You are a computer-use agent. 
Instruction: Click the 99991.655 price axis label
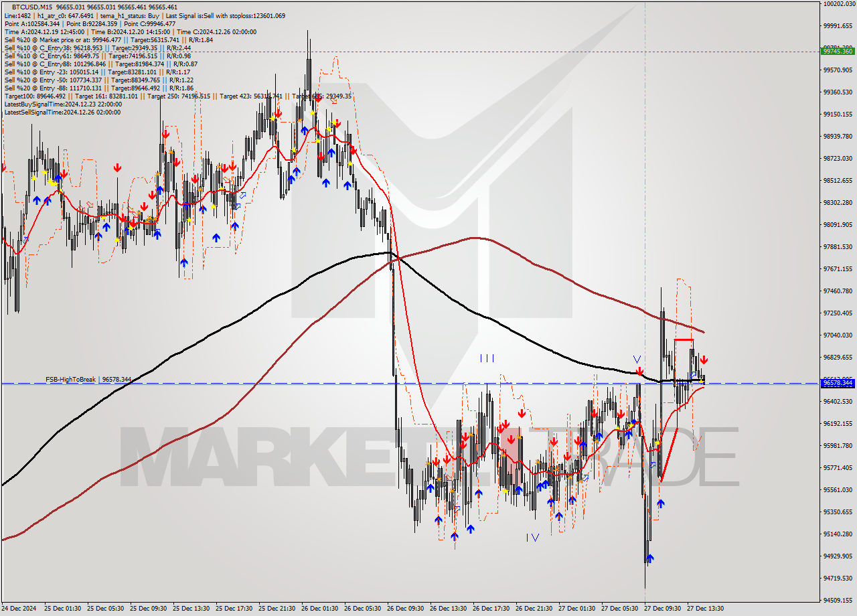[x=840, y=25]
